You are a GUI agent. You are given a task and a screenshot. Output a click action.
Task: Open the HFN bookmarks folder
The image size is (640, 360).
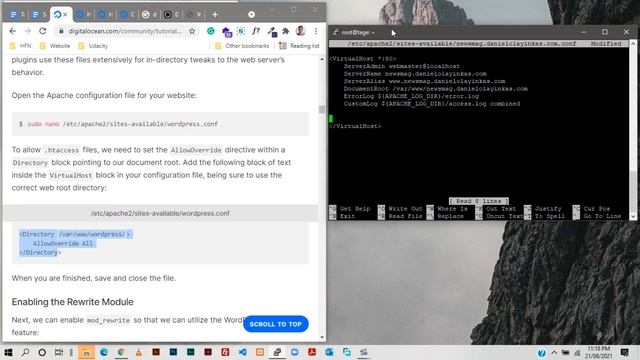pyautogui.click(x=20, y=46)
